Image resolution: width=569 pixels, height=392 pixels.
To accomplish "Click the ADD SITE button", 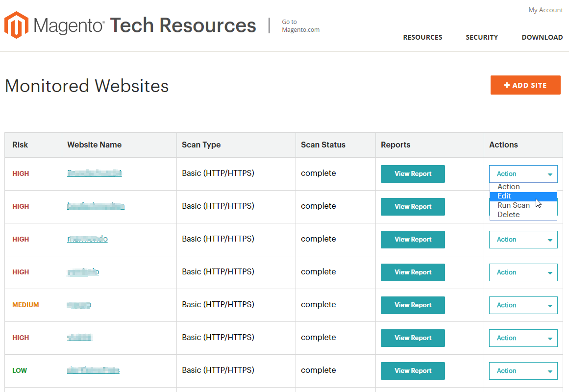I will [525, 85].
